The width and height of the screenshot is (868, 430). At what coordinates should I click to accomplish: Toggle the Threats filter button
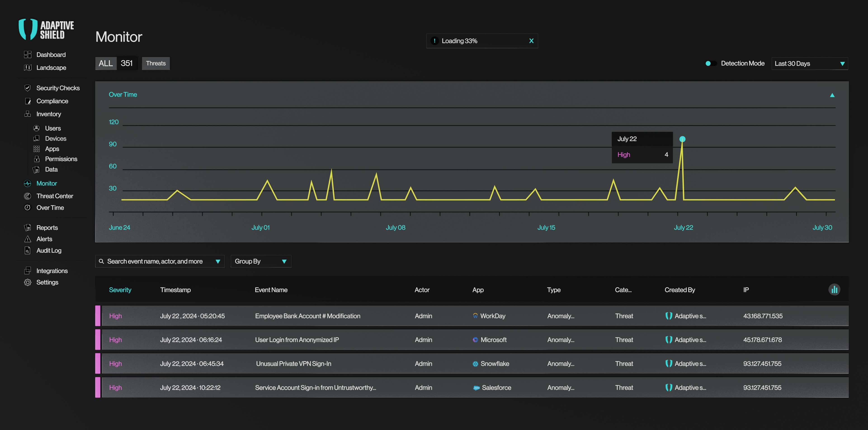(156, 63)
